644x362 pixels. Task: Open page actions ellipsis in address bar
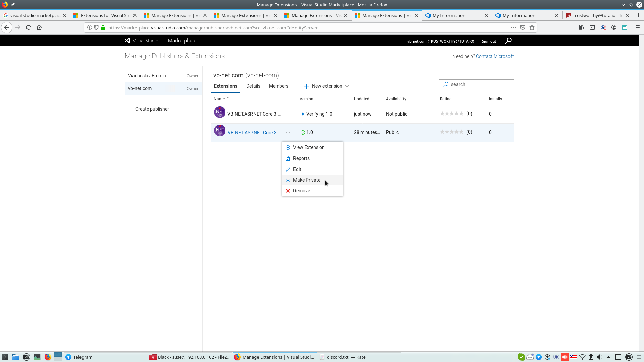tap(513, 28)
